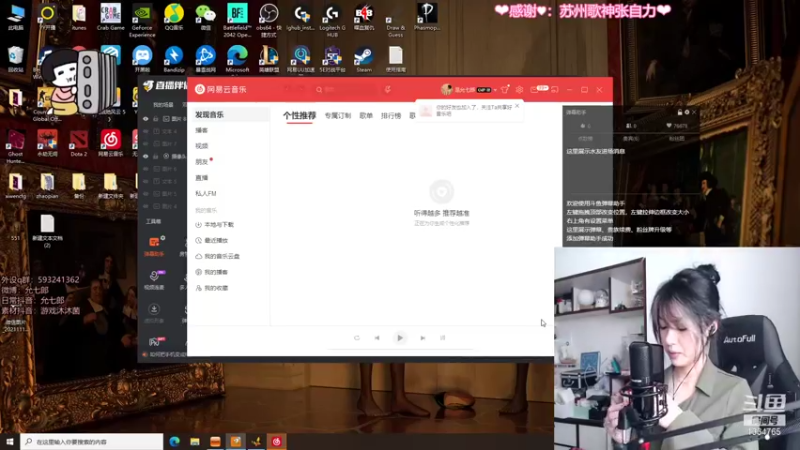Skip to the previous track
The width and height of the screenshot is (800, 450).
tap(377, 338)
